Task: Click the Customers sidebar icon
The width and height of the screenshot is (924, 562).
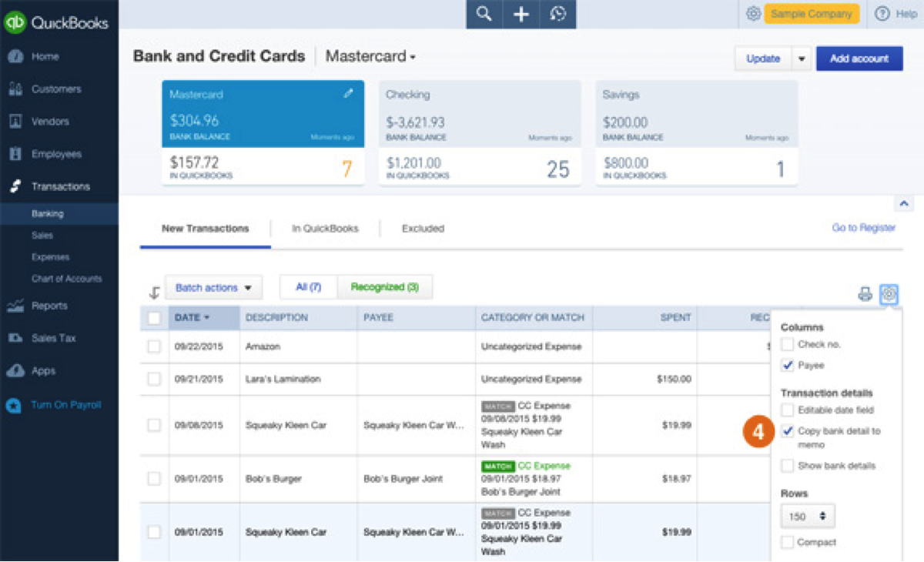Action: point(15,89)
